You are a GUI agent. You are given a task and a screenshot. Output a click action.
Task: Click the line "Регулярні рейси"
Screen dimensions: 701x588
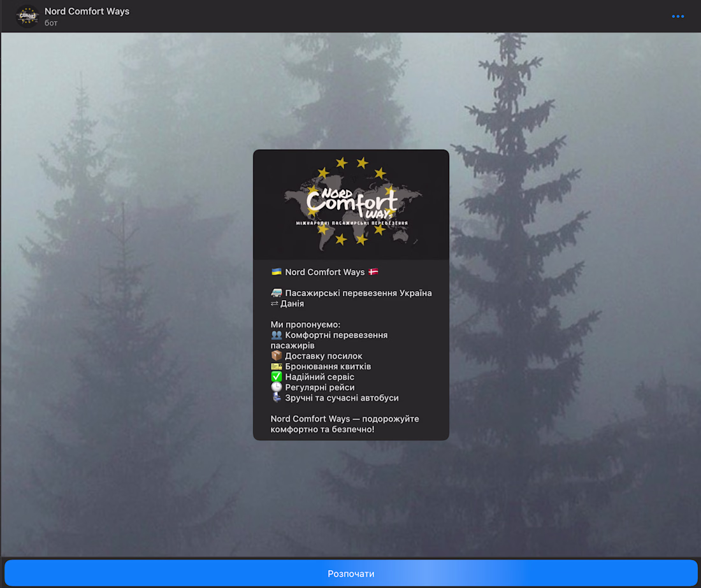320,387
